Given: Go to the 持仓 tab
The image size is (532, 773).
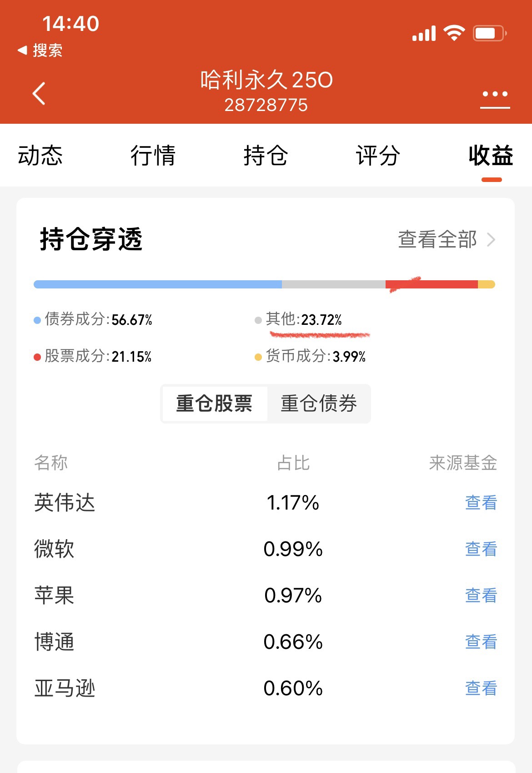Looking at the screenshot, I should coord(266,156).
